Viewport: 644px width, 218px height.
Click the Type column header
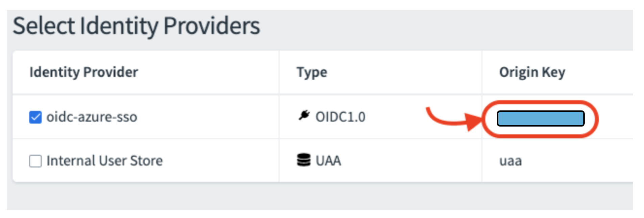click(x=312, y=72)
